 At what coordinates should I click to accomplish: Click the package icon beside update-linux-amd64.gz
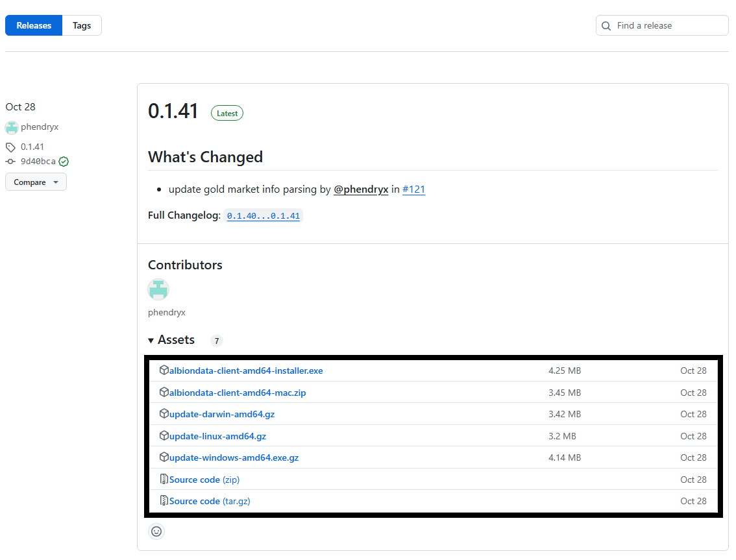164,436
